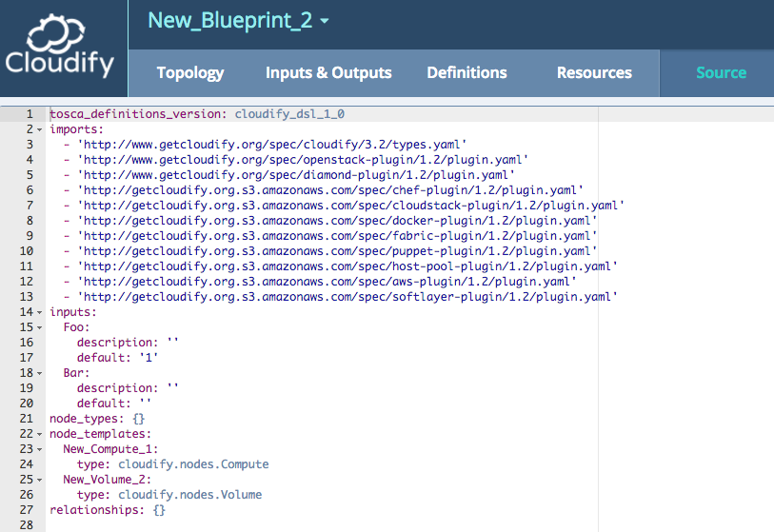
Task: Click the puppet-plugin import URL
Action: [x=337, y=251]
